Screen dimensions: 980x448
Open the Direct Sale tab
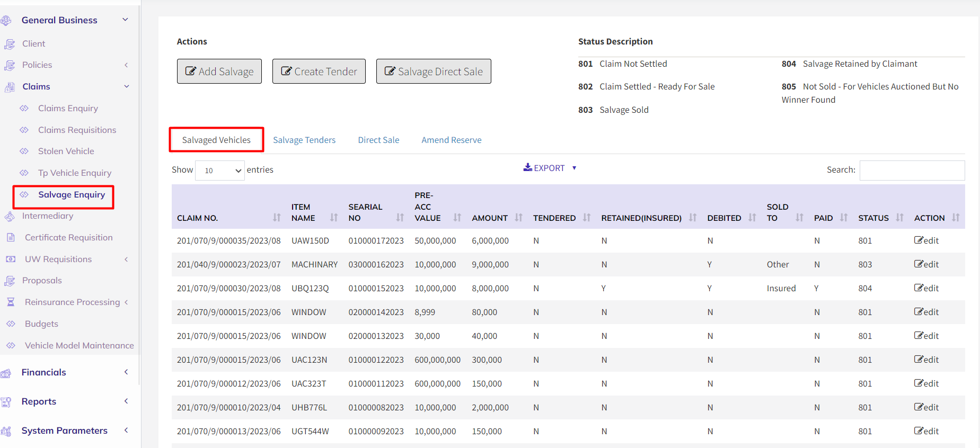pos(378,140)
